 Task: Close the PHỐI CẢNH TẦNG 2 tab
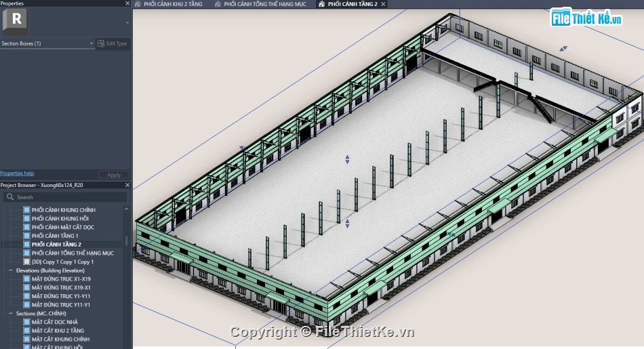(383, 4)
